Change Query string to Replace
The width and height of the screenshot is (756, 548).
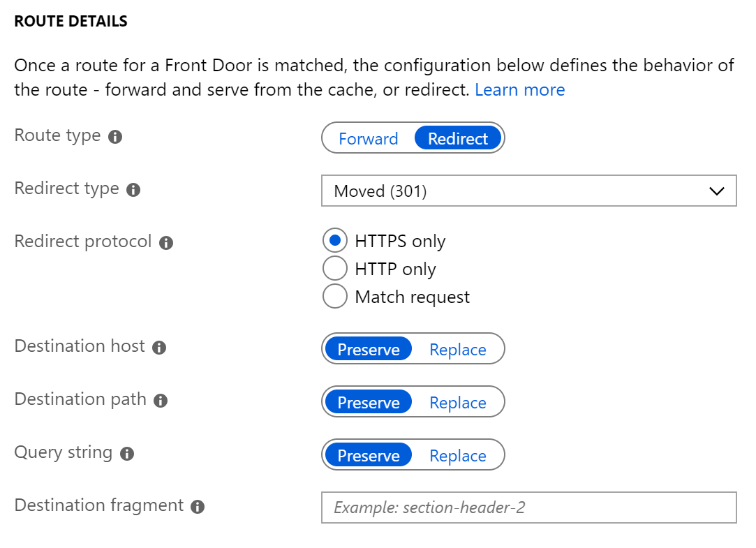[x=457, y=454]
